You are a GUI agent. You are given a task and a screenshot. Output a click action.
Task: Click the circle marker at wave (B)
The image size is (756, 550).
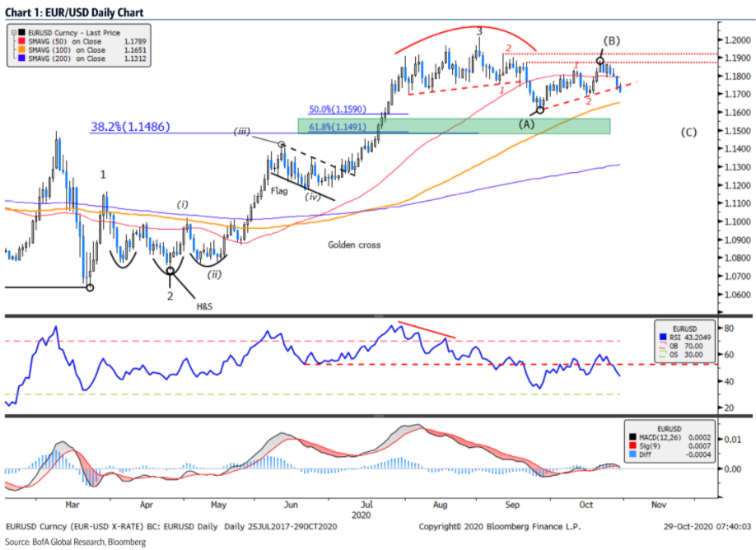click(600, 62)
